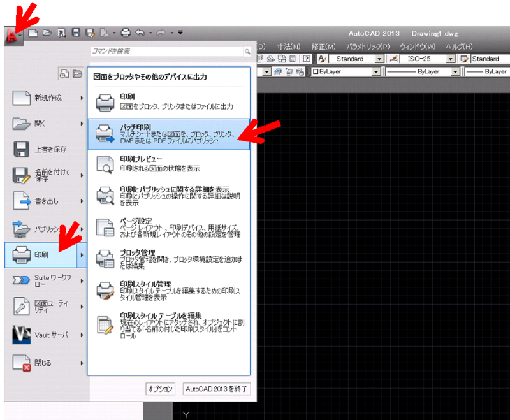Click the Dimension Style icon
This screenshot has width=510, height=420.
click(x=393, y=59)
